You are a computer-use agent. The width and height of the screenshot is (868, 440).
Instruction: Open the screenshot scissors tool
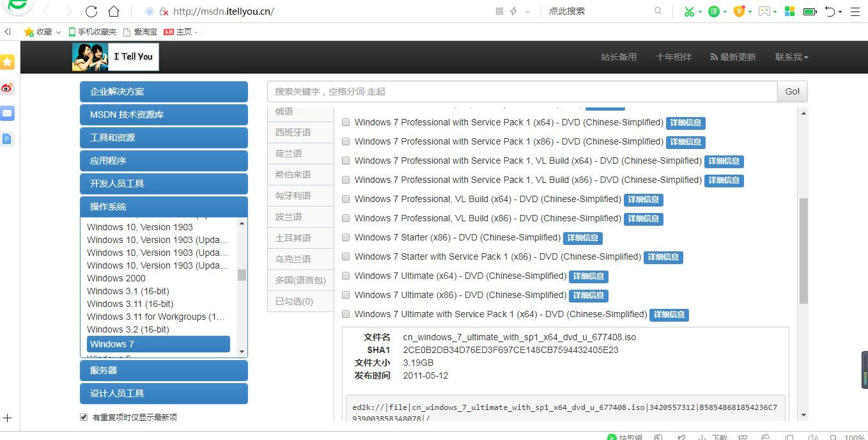coord(689,12)
